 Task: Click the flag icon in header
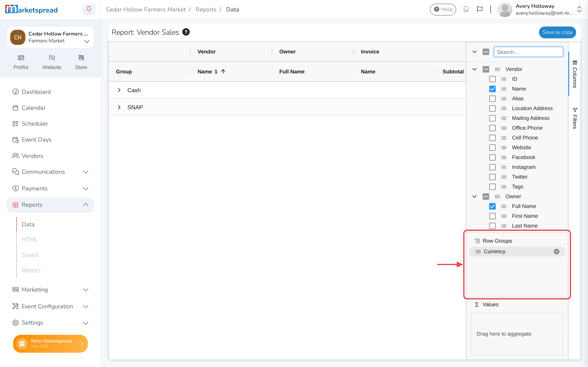click(x=479, y=9)
